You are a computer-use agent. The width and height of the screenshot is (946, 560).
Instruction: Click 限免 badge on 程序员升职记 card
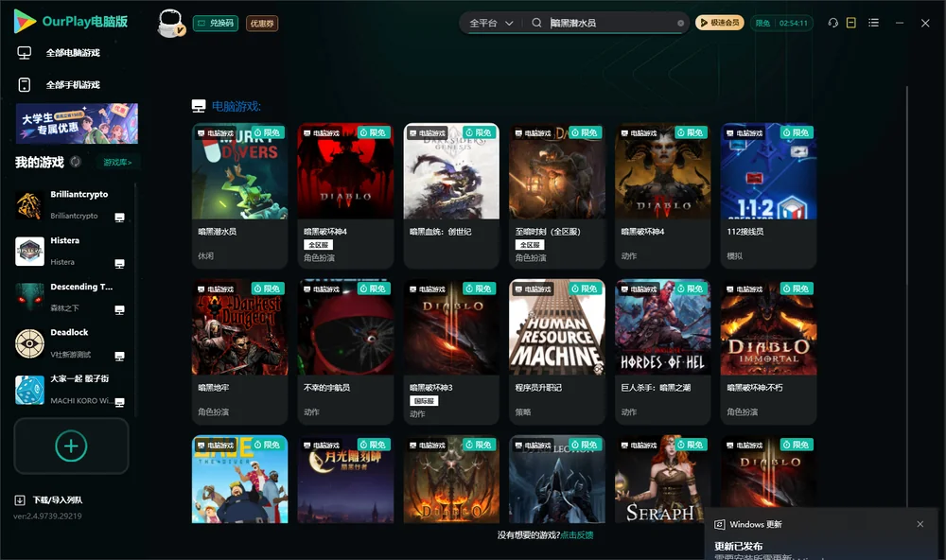[x=586, y=289]
